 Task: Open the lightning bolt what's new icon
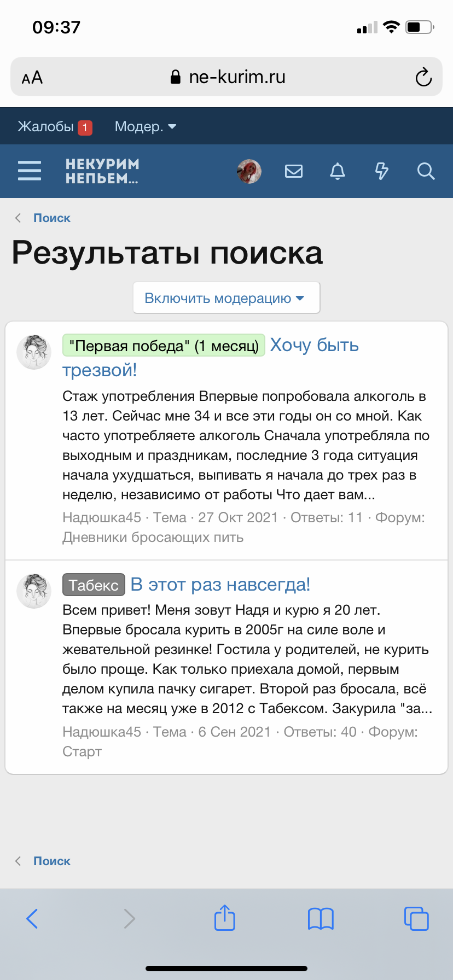point(381,171)
